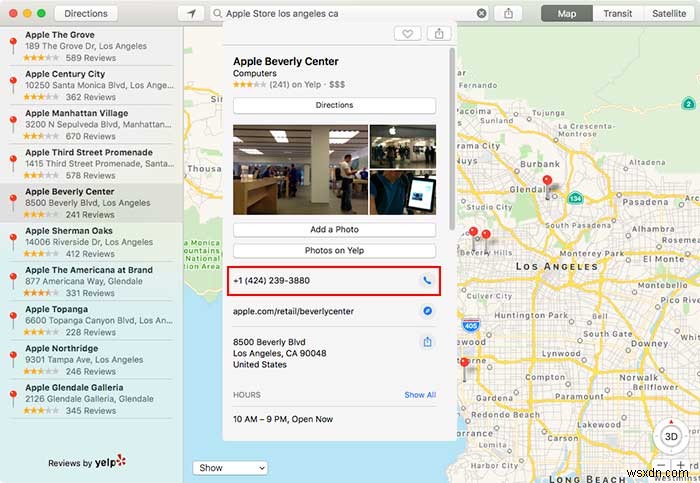Open the tablet demo photo
Screen dimensions: 700x483
(403, 192)
